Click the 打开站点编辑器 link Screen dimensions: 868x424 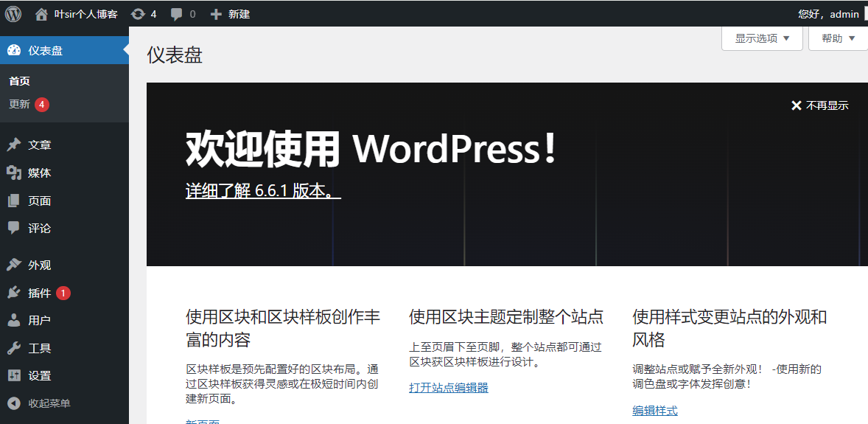[x=449, y=387]
